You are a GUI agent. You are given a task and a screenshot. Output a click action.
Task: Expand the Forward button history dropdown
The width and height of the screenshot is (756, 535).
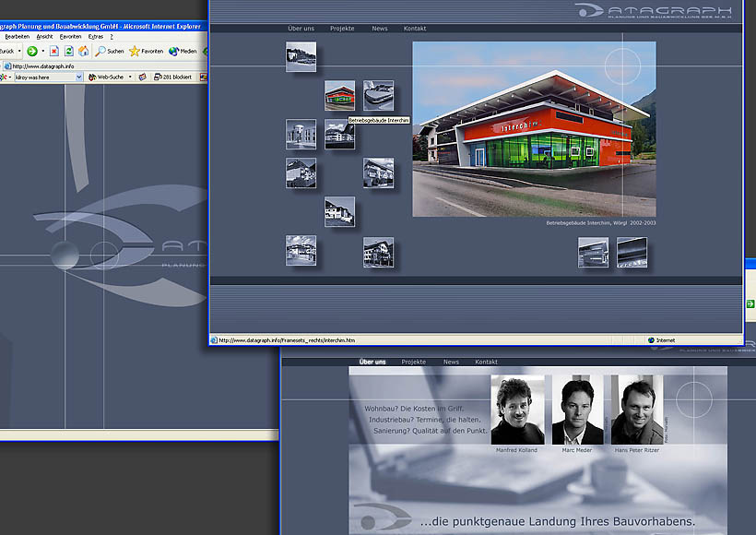click(43, 51)
